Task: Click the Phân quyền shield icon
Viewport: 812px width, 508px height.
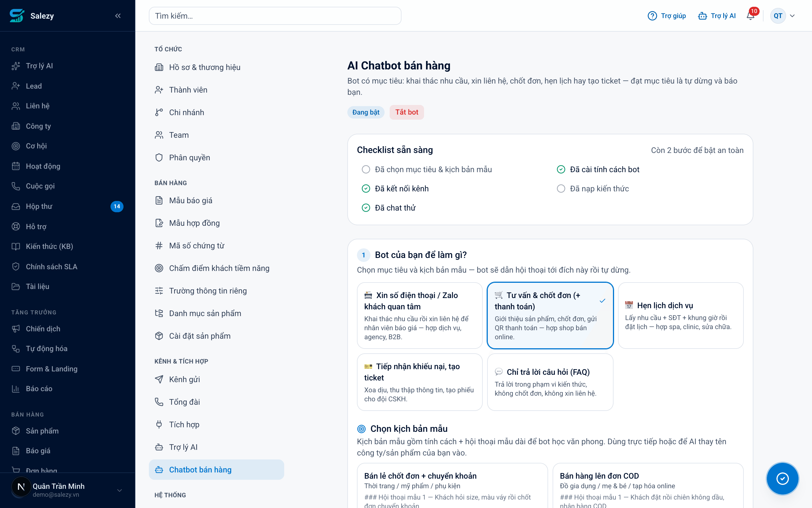Action: click(x=159, y=157)
